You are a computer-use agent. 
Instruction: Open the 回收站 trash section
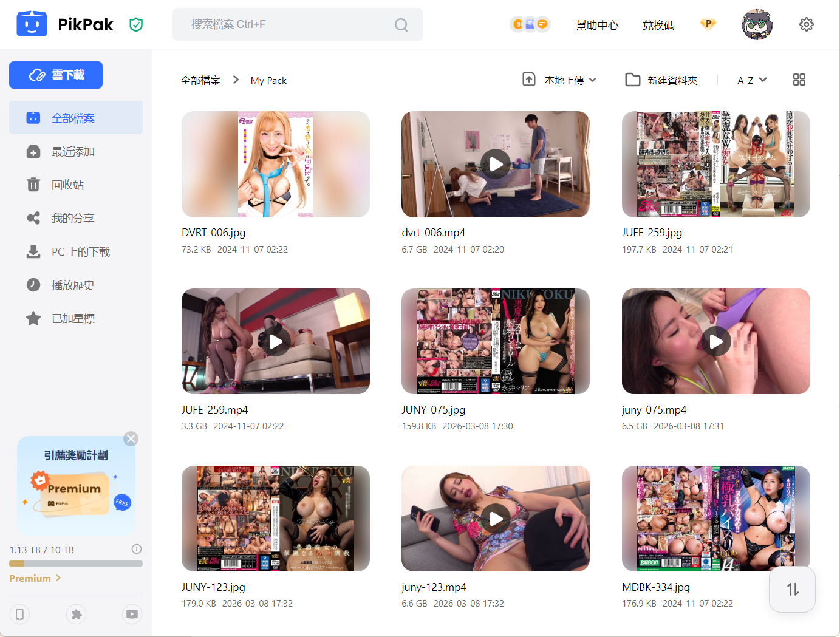[67, 185]
